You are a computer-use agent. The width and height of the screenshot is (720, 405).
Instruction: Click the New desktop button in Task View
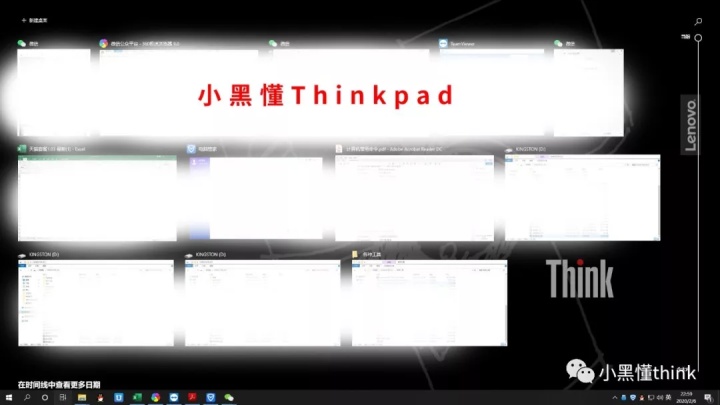(34, 20)
